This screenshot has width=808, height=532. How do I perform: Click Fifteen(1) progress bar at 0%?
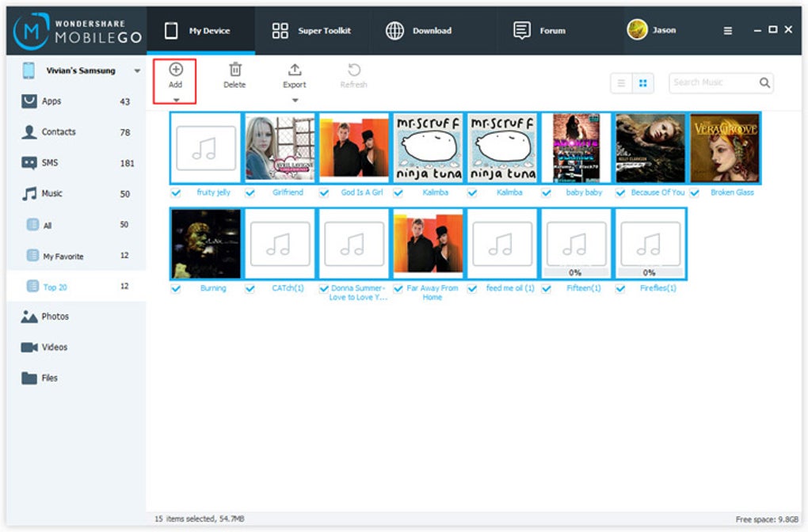[x=576, y=272]
